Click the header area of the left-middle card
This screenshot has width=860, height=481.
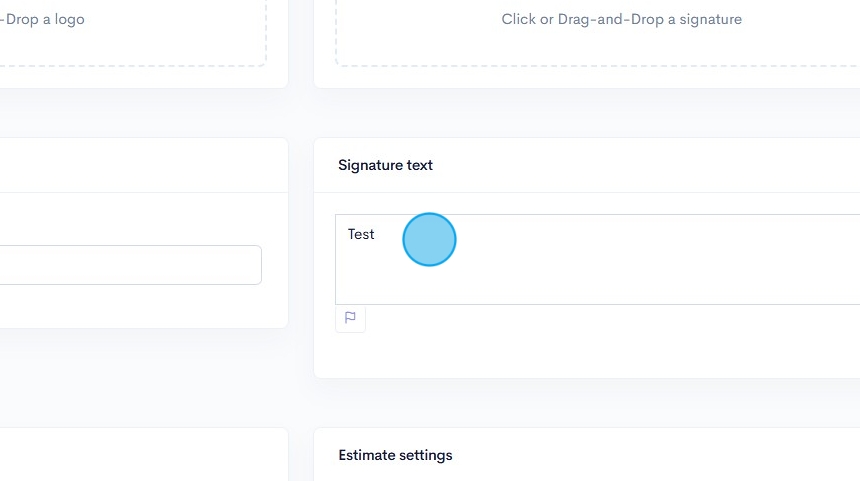click(x=140, y=165)
